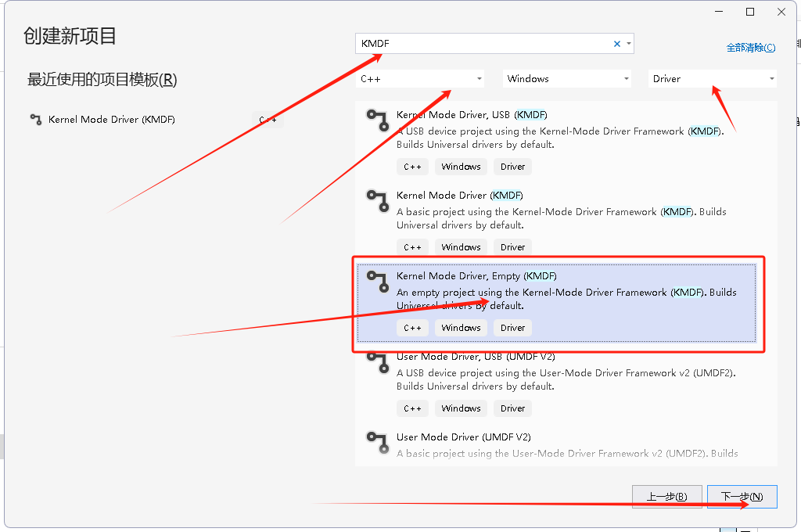The image size is (801, 532).
Task: Clear the KMDF search text with the X
Action: (x=617, y=44)
